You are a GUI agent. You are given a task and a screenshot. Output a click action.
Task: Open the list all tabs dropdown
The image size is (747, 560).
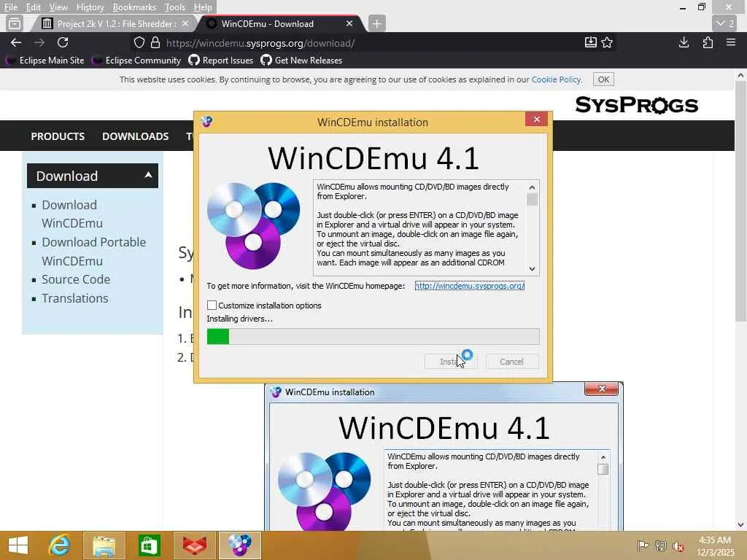click(x=725, y=23)
